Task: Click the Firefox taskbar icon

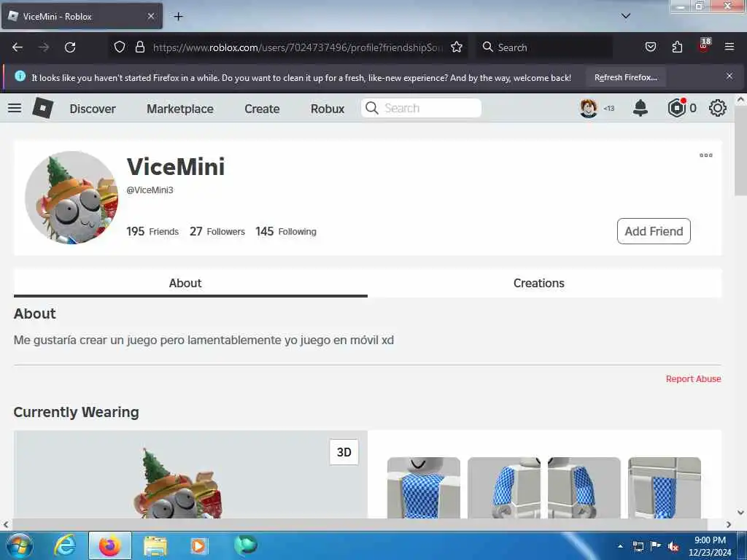Action: click(110, 545)
